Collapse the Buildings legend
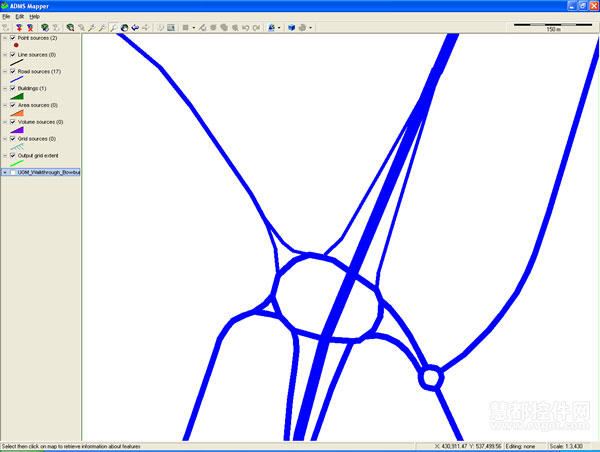 pyautogui.click(x=5, y=88)
